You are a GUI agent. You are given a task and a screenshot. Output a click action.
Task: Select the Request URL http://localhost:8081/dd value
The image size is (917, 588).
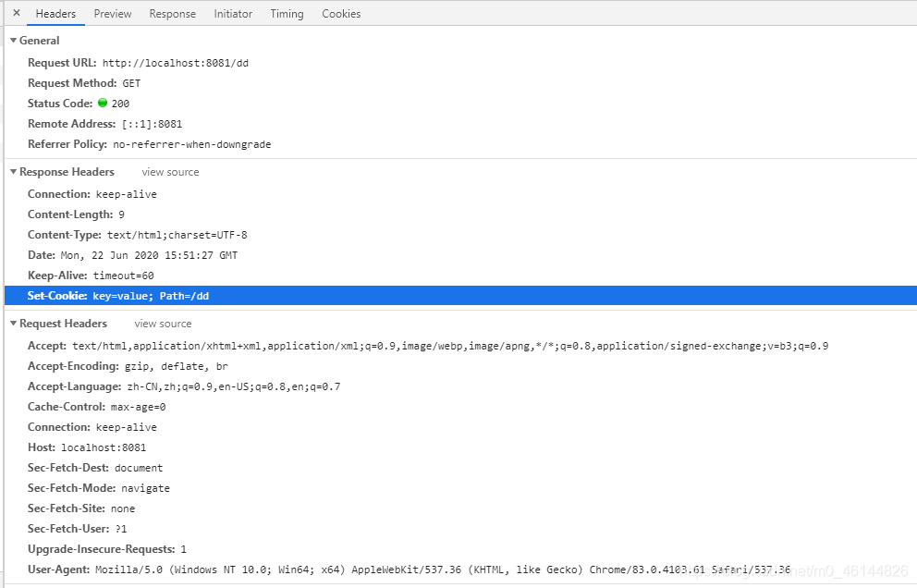click(x=176, y=63)
